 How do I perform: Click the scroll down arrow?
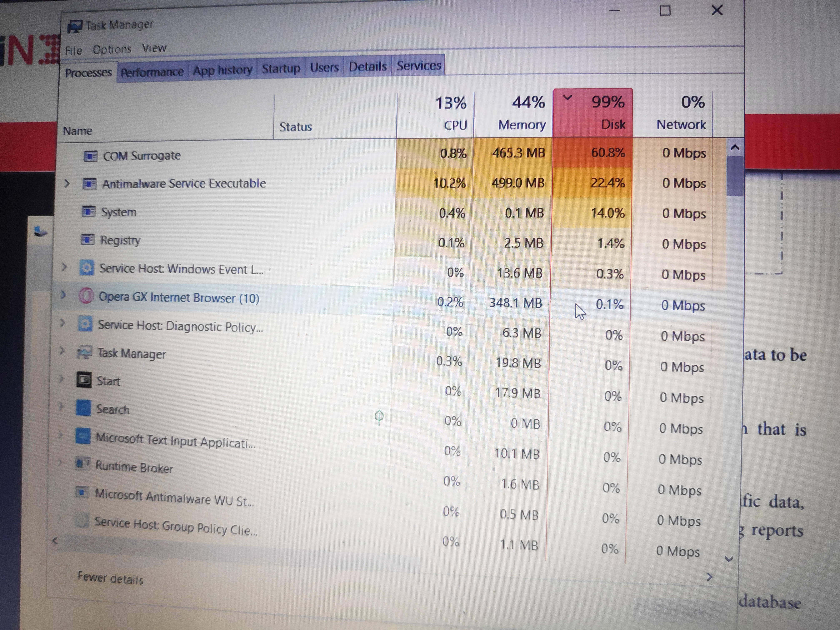pyautogui.click(x=729, y=559)
